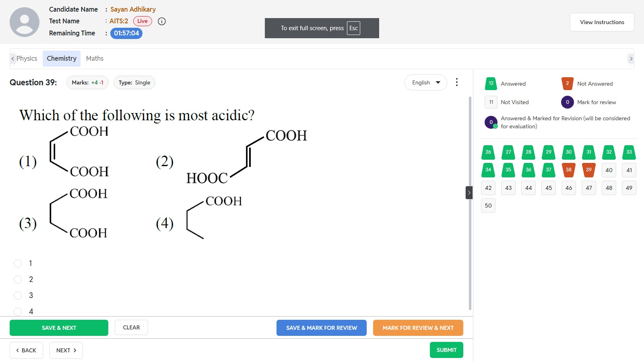The width and height of the screenshot is (644, 362).
Task: Jump to question 36 in palette
Action: pos(528,170)
